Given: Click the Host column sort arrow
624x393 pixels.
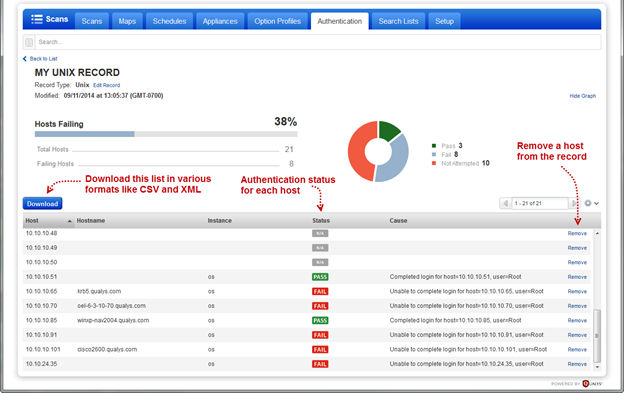Looking at the screenshot, I should 70,221.
